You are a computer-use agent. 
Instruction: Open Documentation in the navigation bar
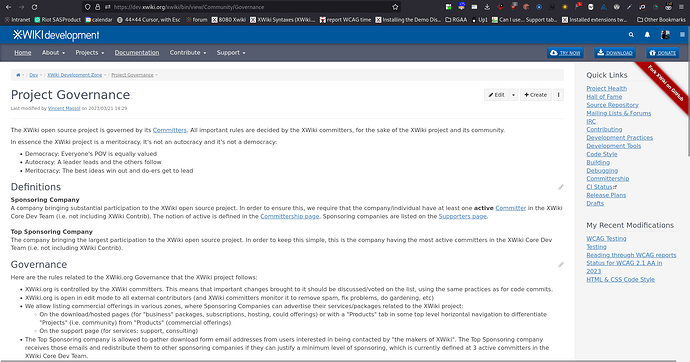[137, 52]
